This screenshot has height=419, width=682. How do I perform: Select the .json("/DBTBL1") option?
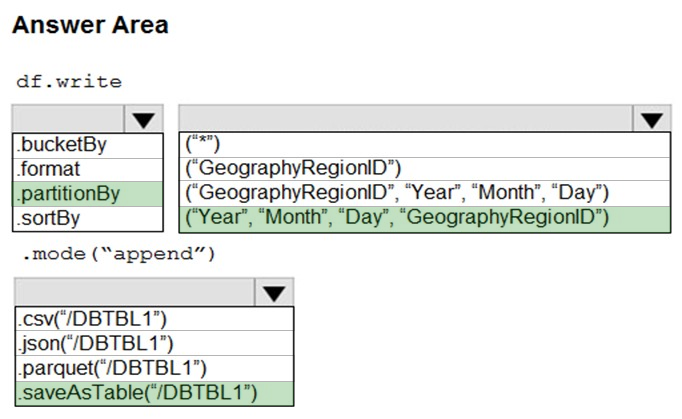pos(154,343)
